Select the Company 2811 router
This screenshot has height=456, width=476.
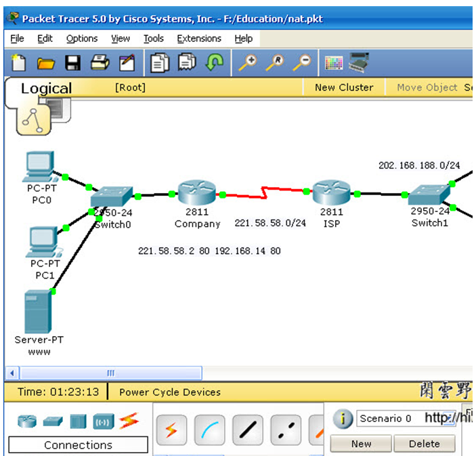[x=197, y=192]
